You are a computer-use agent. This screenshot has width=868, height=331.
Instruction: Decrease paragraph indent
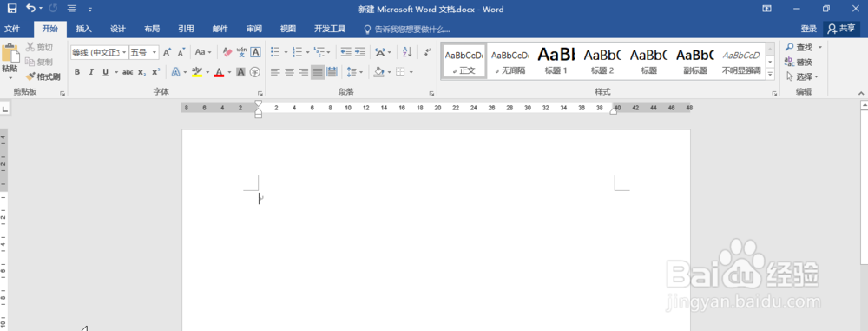pos(346,52)
